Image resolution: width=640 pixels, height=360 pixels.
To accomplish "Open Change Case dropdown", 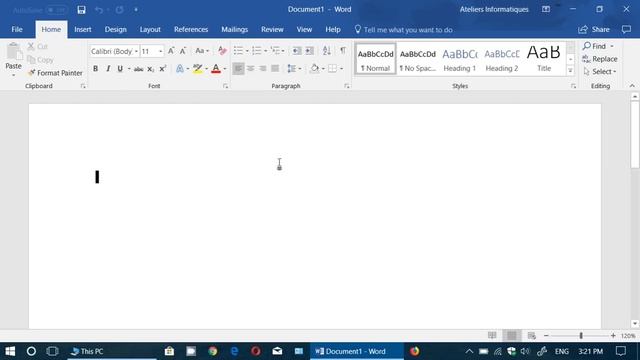I will point(202,51).
